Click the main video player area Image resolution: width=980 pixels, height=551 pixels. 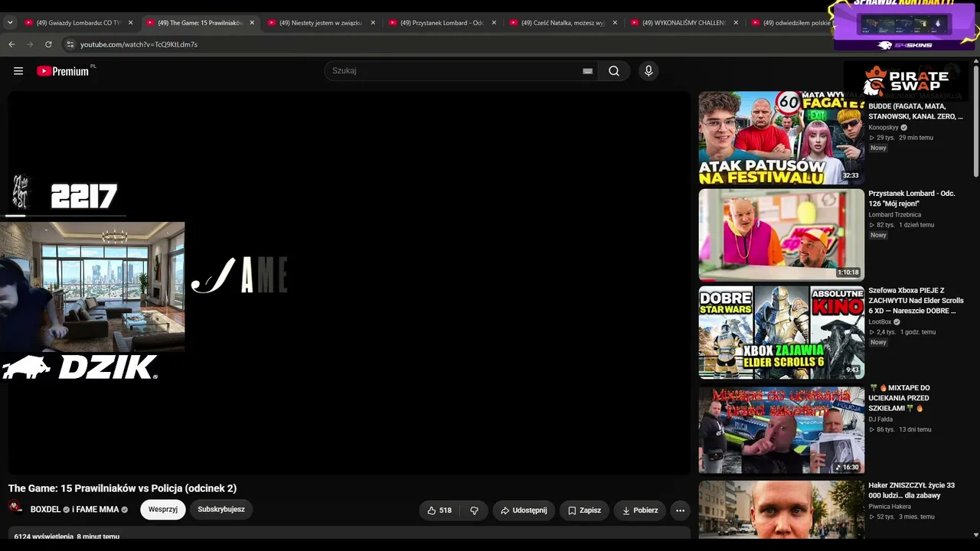coord(349,283)
